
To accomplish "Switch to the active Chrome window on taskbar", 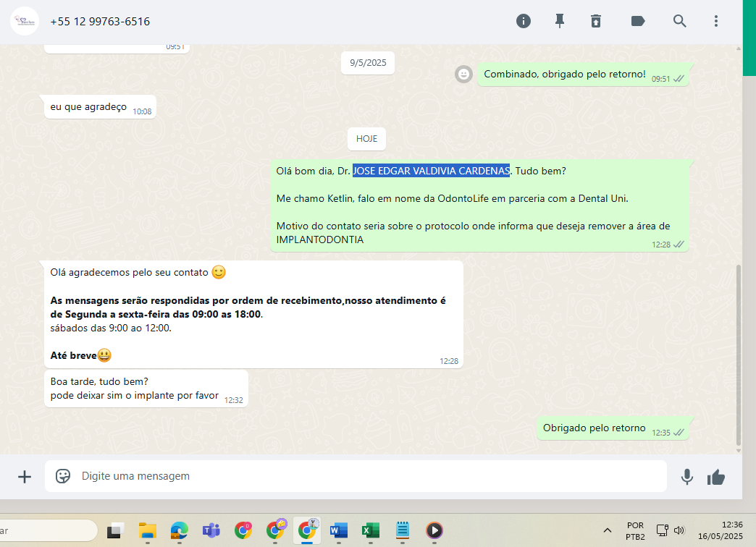I will (307, 530).
